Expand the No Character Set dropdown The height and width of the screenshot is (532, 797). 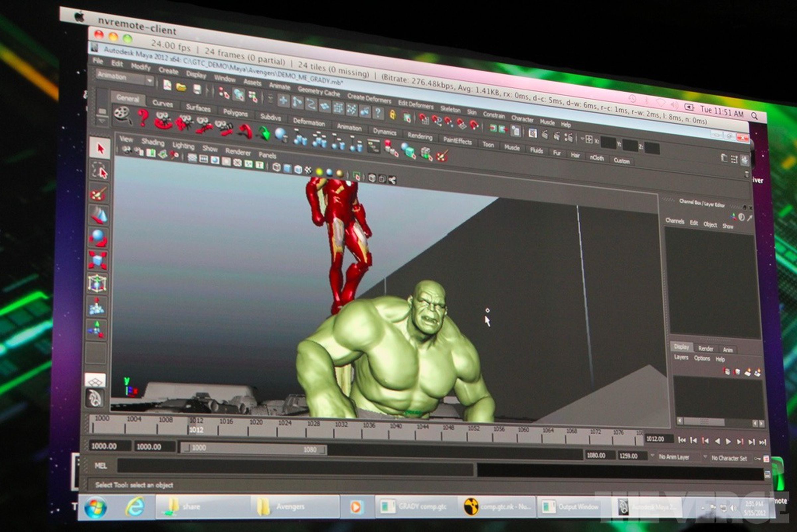729,458
